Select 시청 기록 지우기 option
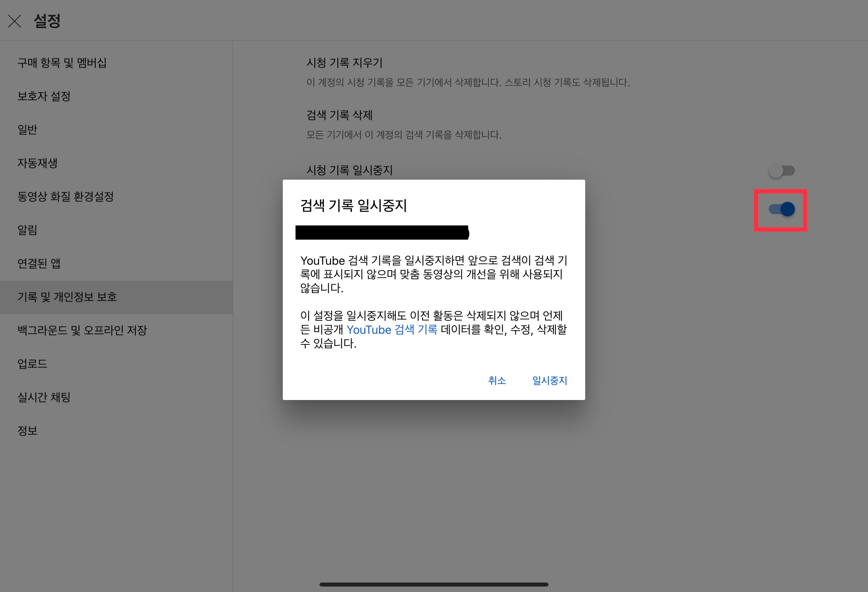This screenshot has width=868, height=592. point(344,63)
